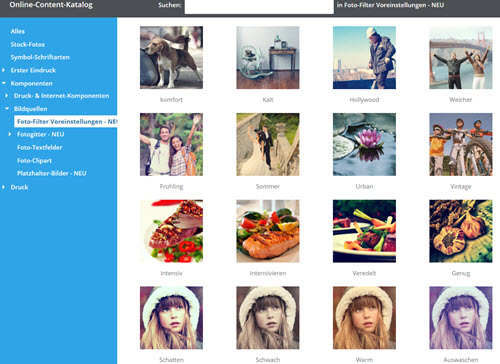Select the Schatten portrait thumbnail

[171, 318]
